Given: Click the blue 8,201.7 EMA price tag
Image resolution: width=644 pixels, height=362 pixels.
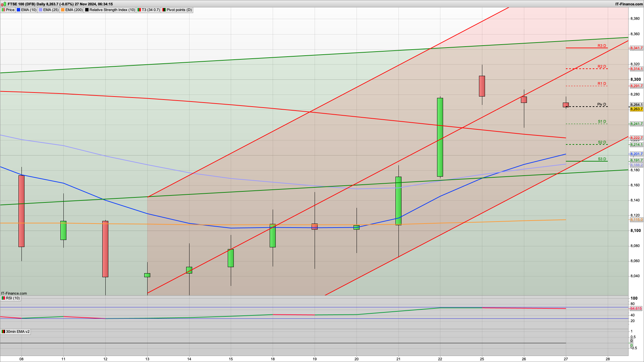Looking at the screenshot, I should [636, 154].
